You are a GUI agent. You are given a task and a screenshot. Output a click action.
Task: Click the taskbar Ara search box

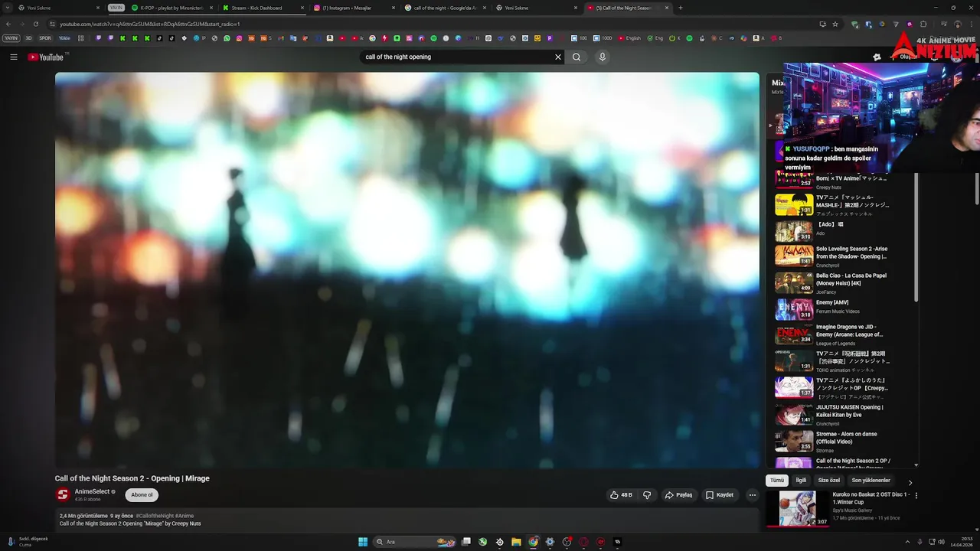415,542
